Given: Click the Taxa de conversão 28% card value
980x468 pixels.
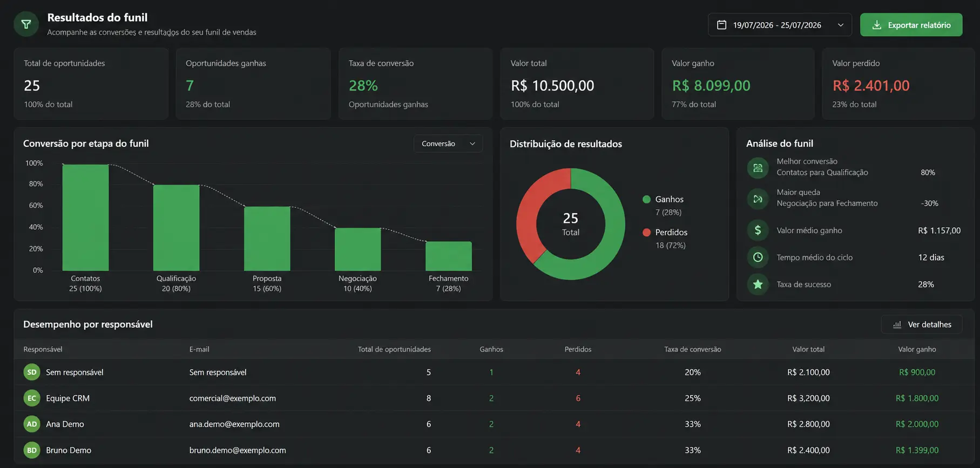Looking at the screenshot, I should coord(363,85).
